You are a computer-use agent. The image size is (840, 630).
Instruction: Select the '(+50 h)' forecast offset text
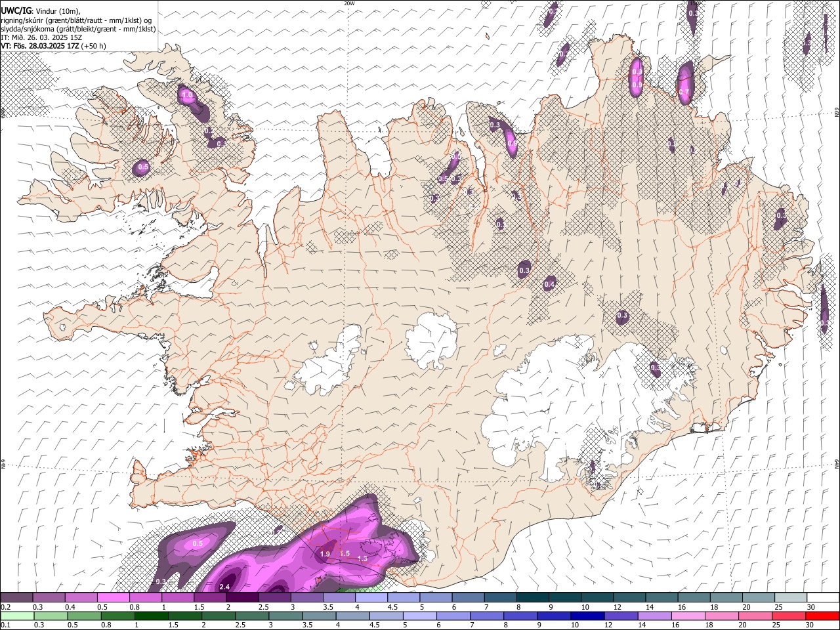pyautogui.click(x=94, y=46)
